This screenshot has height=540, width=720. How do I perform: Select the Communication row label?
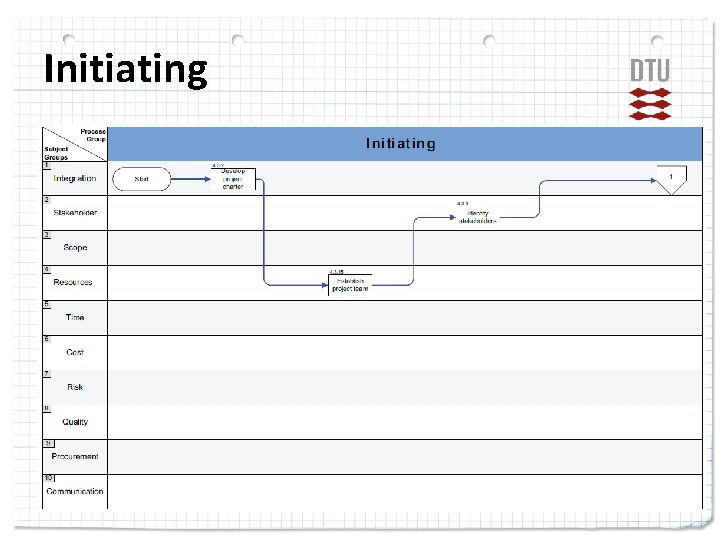(x=75, y=491)
